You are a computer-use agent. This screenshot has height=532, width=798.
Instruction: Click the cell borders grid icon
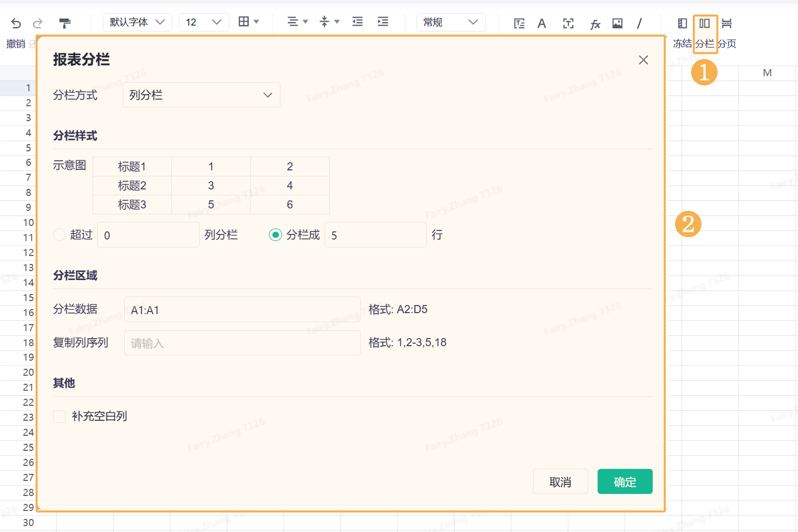pos(243,22)
